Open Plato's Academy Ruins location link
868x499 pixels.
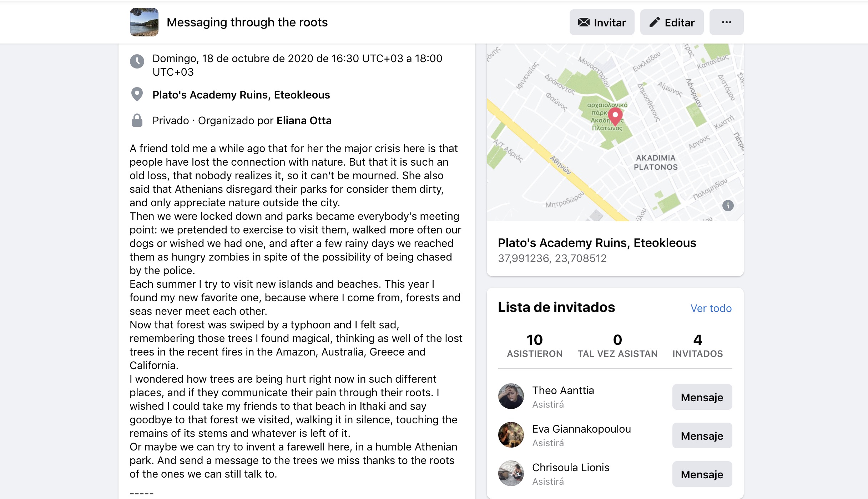[x=241, y=95]
